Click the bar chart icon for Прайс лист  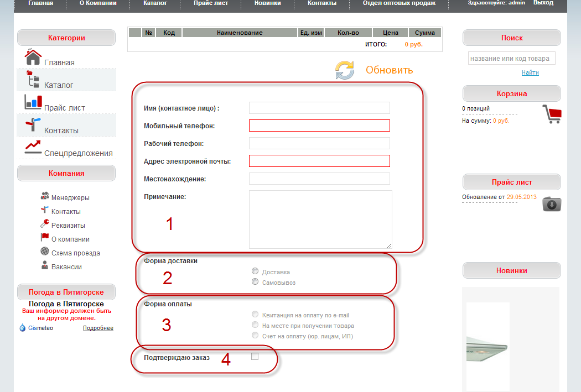point(33,102)
